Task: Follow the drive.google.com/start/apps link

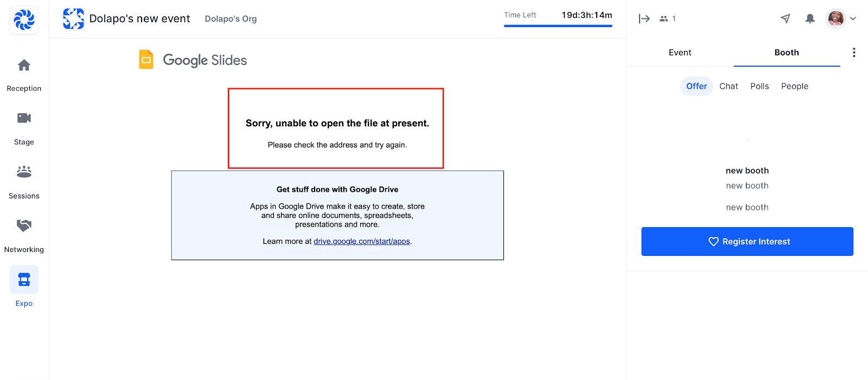Action: tap(362, 241)
